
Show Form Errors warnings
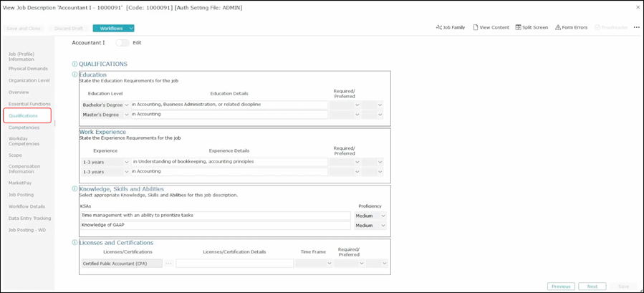pos(571,27)
